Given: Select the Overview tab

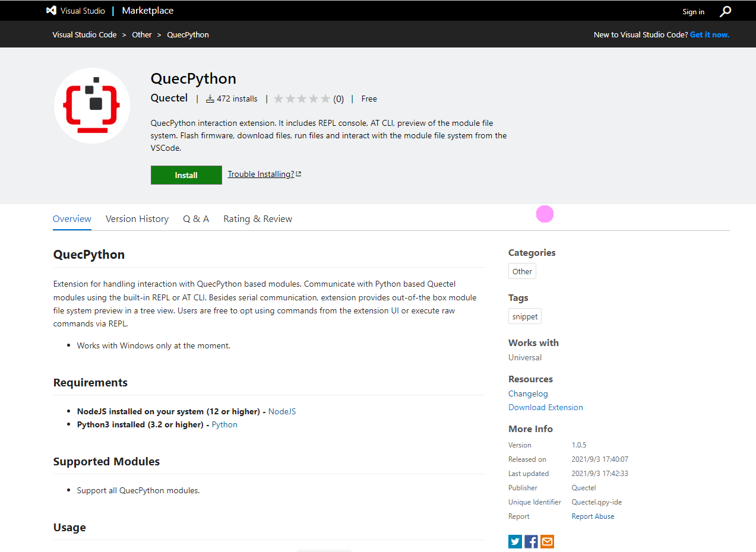Looking at the screenshot, I should coord(72,218).
